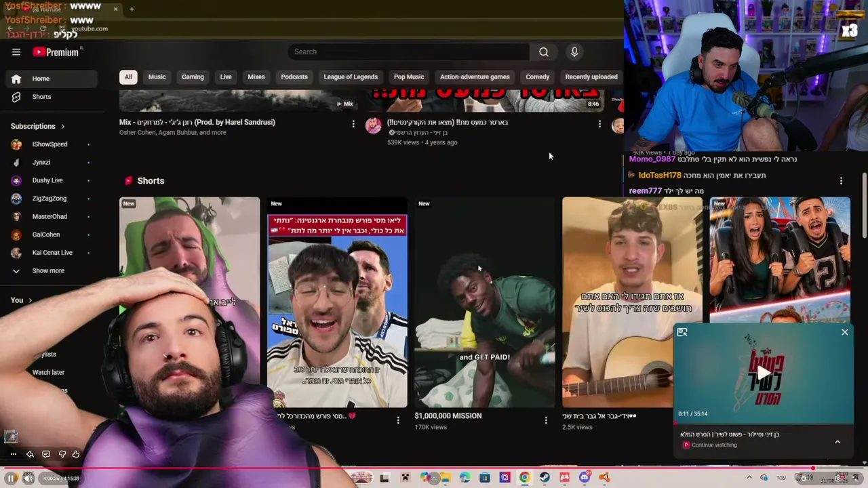Dislike the video with thumbs down
Screen dimensions: 868x488
coord(62,454)
